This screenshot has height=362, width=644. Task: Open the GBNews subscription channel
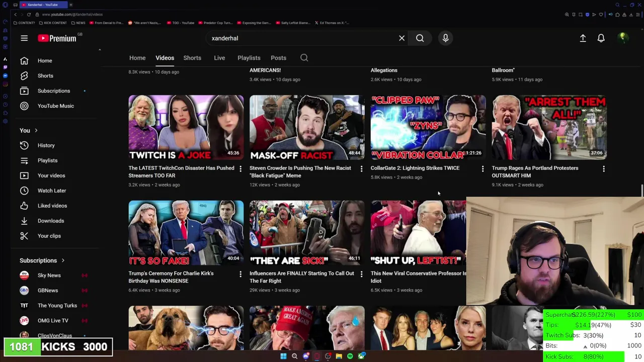[x=55, y=290]
